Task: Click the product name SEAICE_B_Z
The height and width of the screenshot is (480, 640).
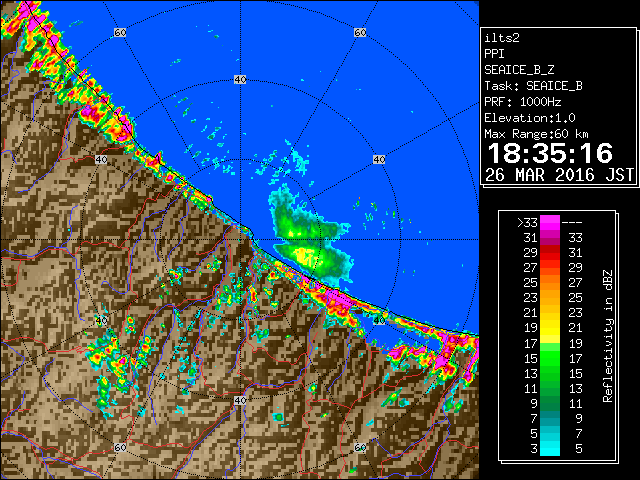Action: 519,70
